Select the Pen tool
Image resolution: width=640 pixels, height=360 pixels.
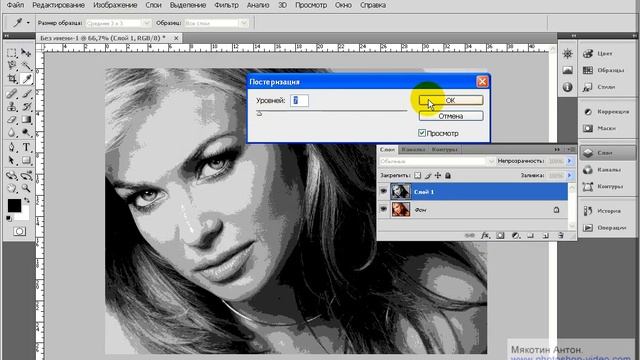point(12,147)
